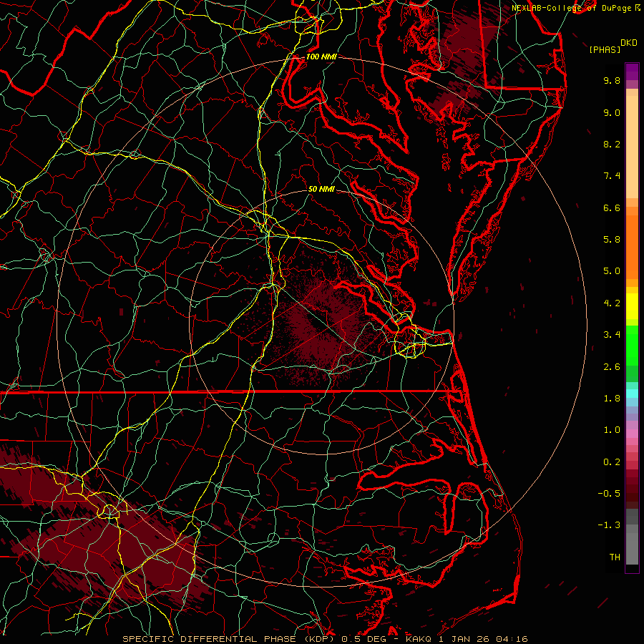Click the 1.8 color scale value
The height and width of the screenshot is (644, 644).
click(612, 399)
